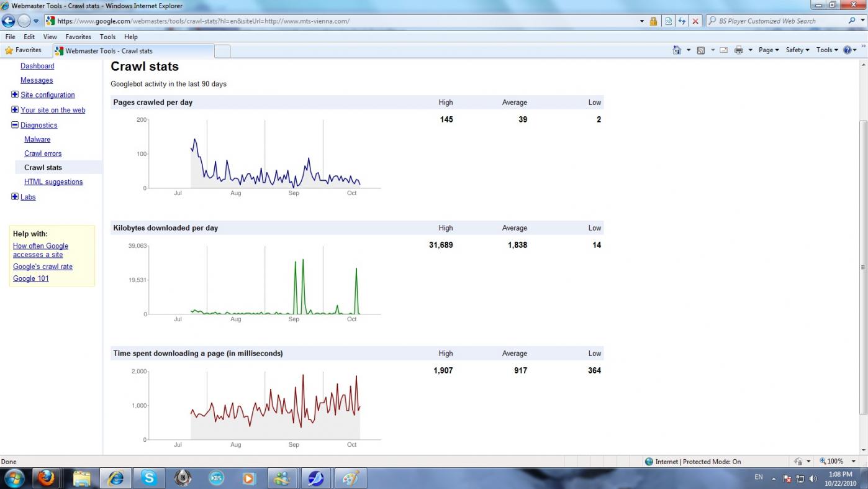
Task: Open the Safety dropdown menu
Action: 797,50
